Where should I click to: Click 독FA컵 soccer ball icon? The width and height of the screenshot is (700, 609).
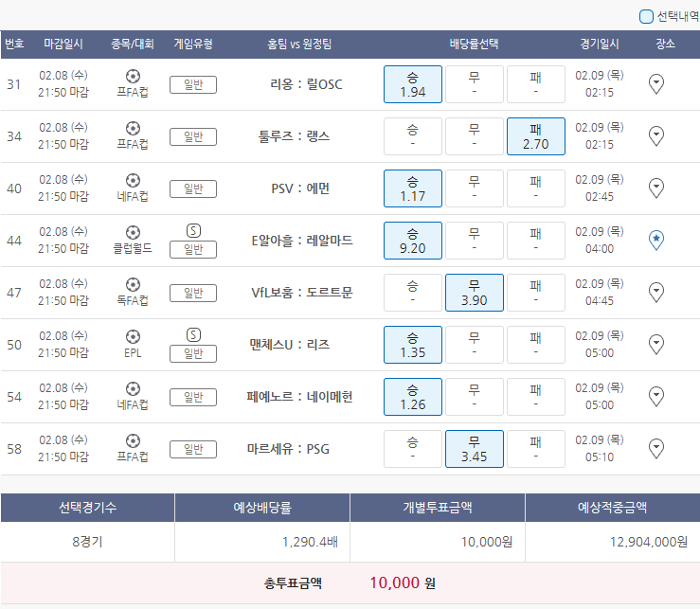coord(133,285)
